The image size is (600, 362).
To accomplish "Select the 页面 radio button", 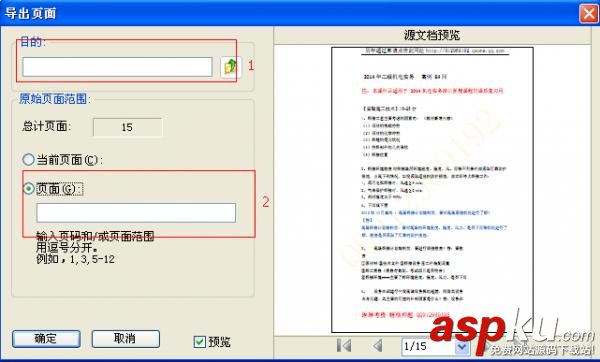I will (28, 188).
